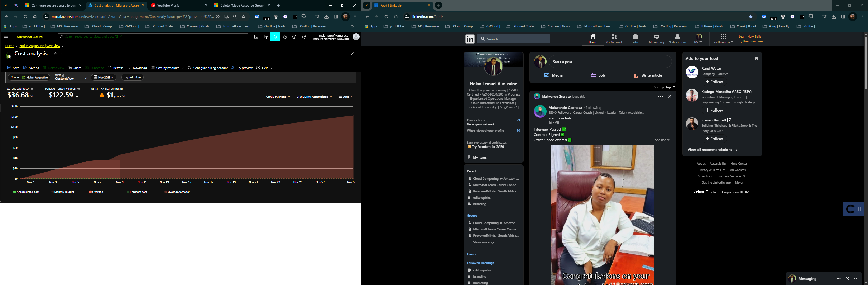Open LinkedIn My Network
868x285 pixels.
(x=614, y=39)
